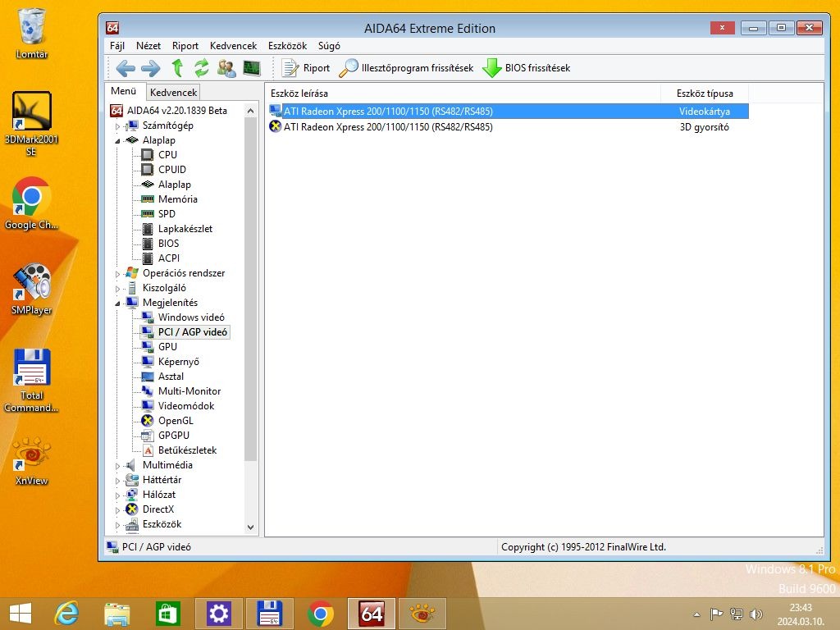This screenshot has height=630, width=840.
Task: Open SMPlayer desktop shortcut
Action: click(32, 290)
